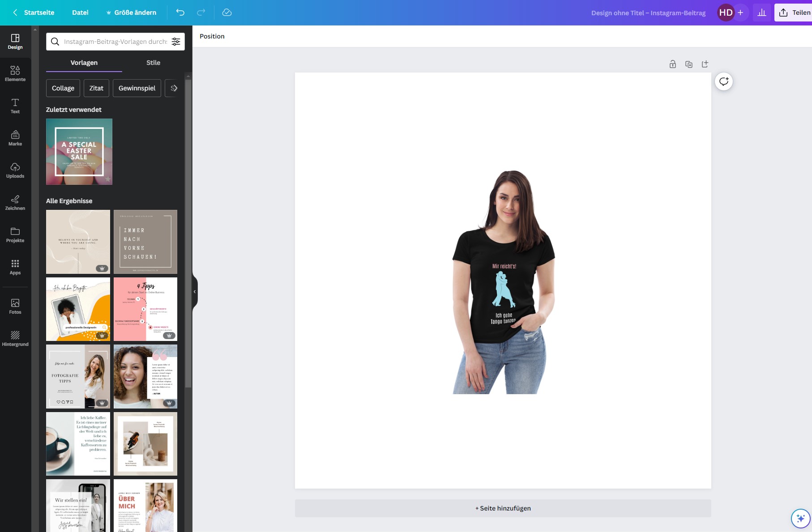The width and height of the screenshot is (812, 532).
Task: Select the orange Designerin template
Action: 78,309
